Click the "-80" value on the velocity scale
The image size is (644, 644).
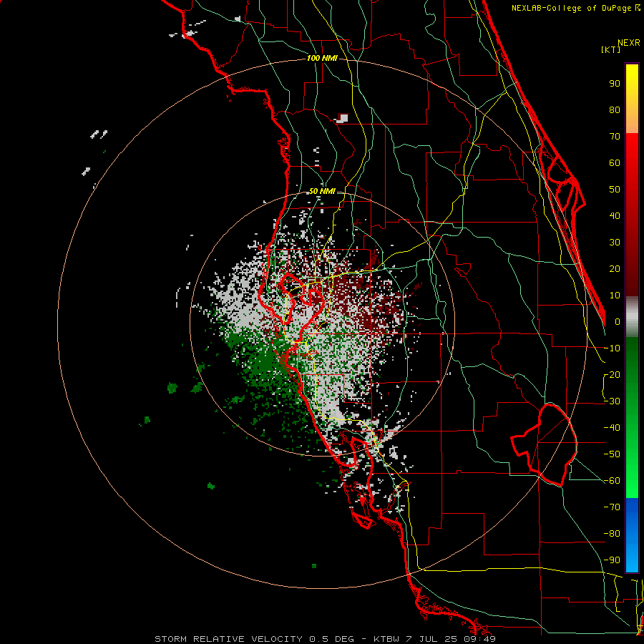click(612, 534)
